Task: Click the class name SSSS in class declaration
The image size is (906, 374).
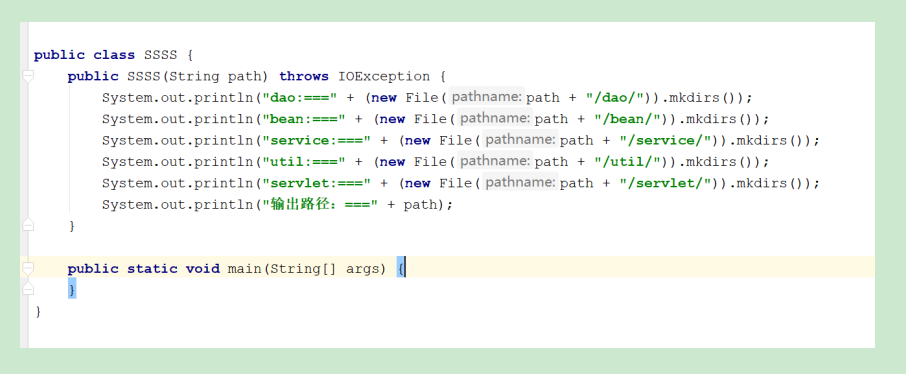Action: pyautogui.click(x=160, y=55)
